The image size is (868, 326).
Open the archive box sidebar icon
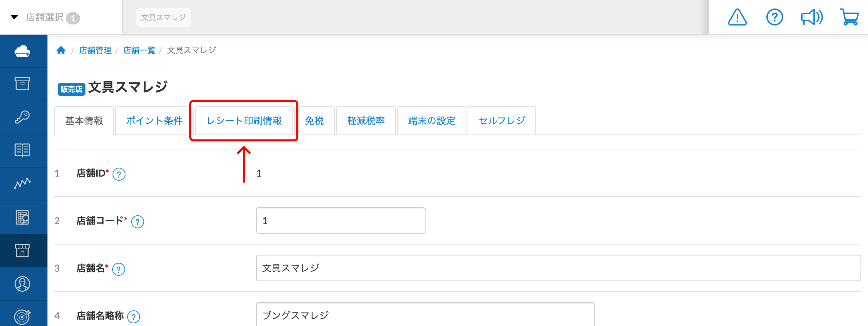pos(22,84)
